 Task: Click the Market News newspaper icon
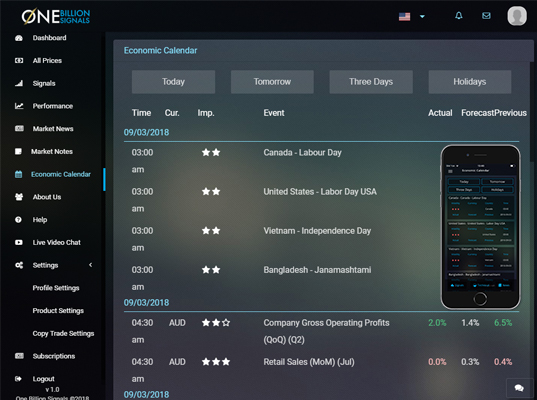tap(19, 128)
